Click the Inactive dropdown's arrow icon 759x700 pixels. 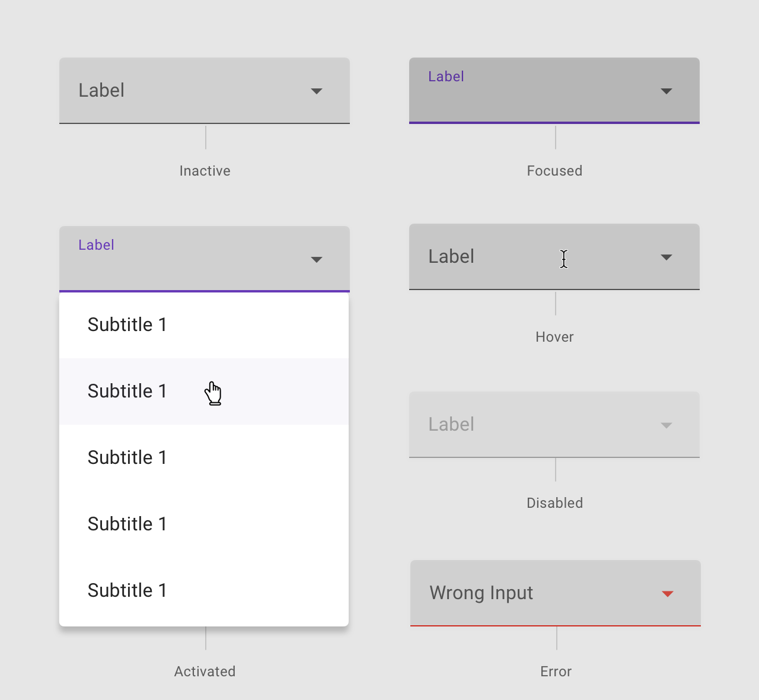317,91
